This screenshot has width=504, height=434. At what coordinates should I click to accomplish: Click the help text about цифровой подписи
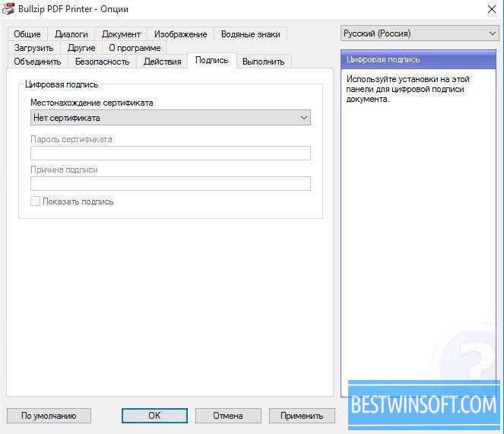(408, 89)
